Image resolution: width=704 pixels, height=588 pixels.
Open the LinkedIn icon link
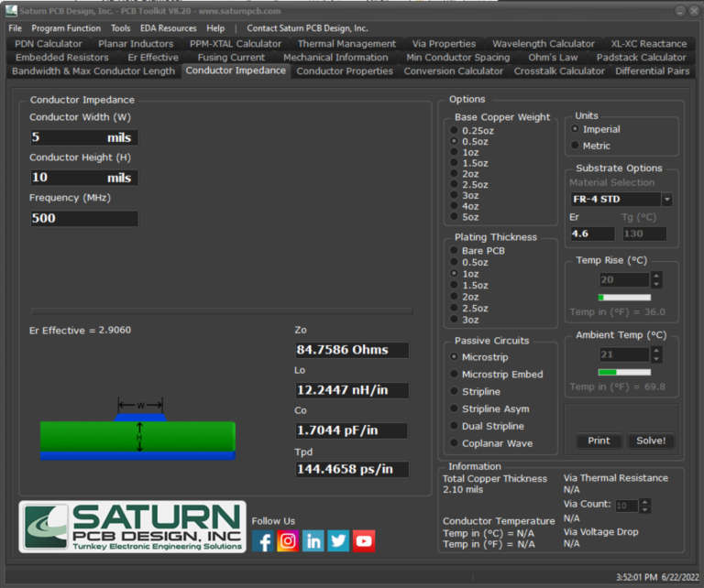click(x=313, y=541)
